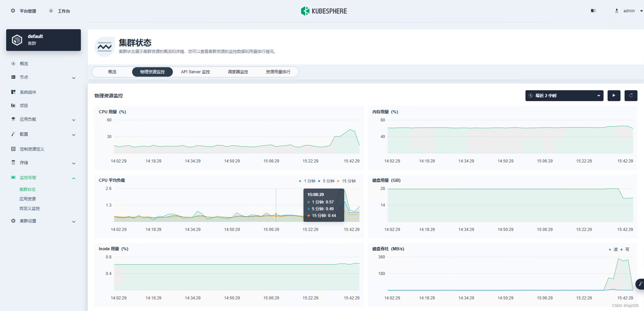
Task: Expand the 集群设置 menu chevron
Action: [74, 222]
